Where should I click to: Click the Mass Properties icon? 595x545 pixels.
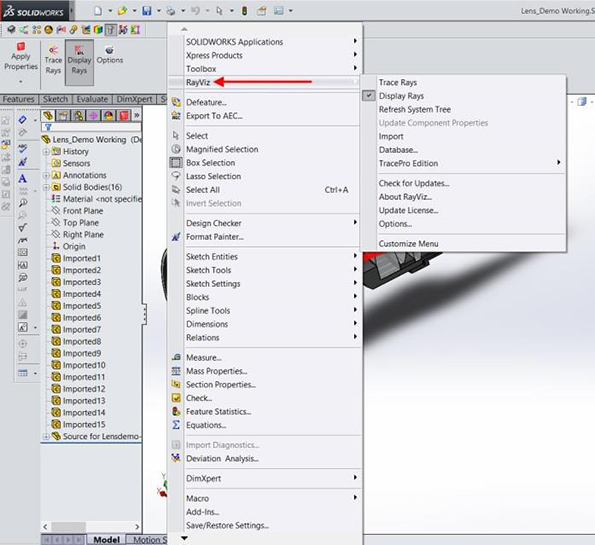(x=176, y=371)
